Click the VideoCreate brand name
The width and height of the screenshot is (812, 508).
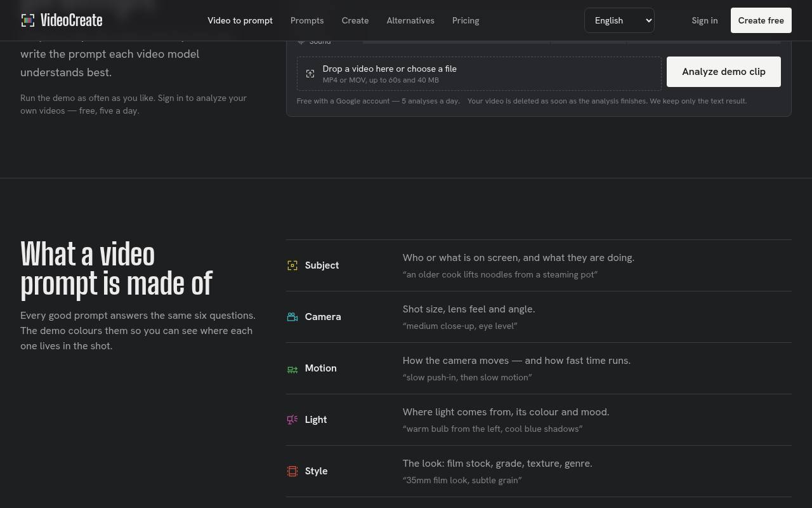point(71,20)
